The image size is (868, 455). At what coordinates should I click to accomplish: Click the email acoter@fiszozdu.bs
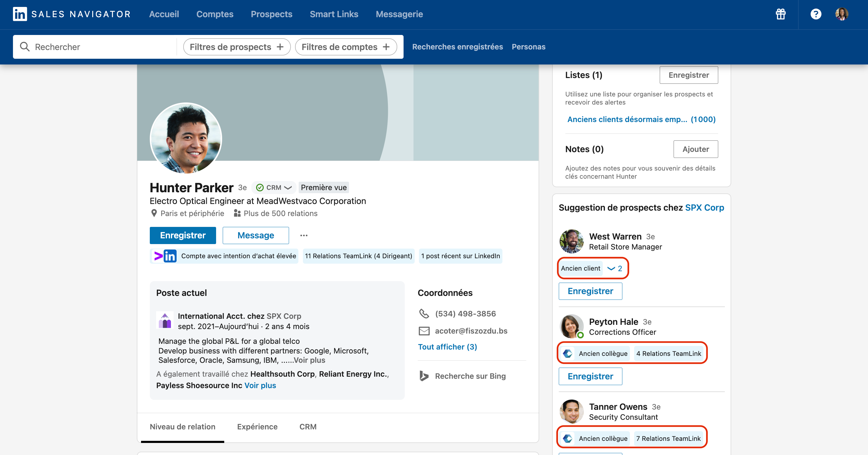point(471,331)
